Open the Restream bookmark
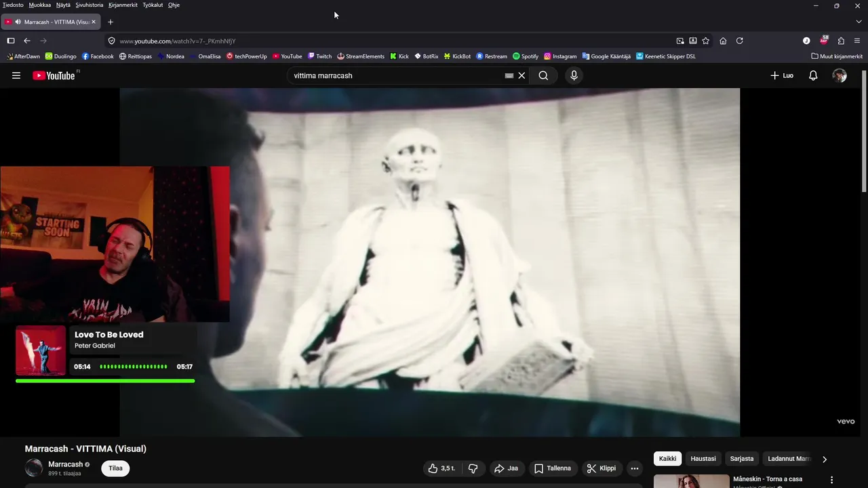This screenshot has height=488, width=868. point(492,56)
